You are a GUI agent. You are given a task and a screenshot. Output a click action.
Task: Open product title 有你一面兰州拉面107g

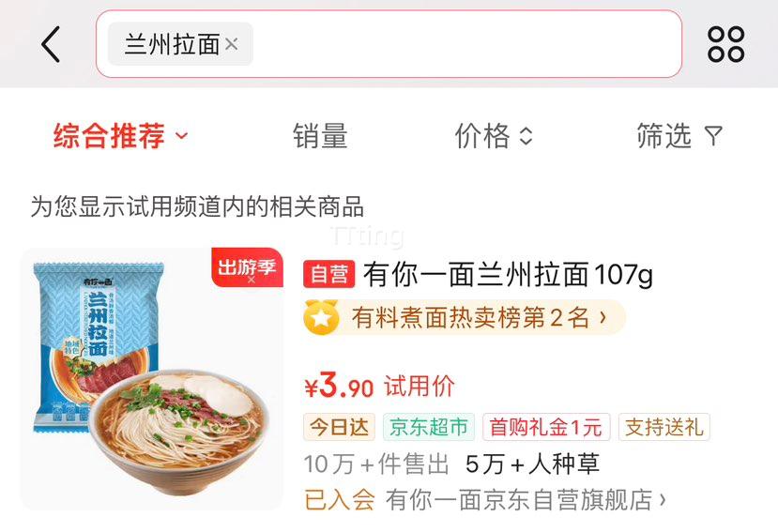coord(508,274)
